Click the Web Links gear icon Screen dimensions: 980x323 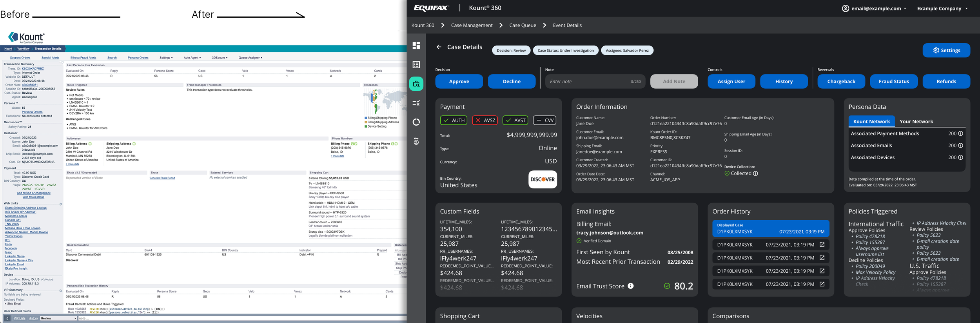[x=60, y=204]
